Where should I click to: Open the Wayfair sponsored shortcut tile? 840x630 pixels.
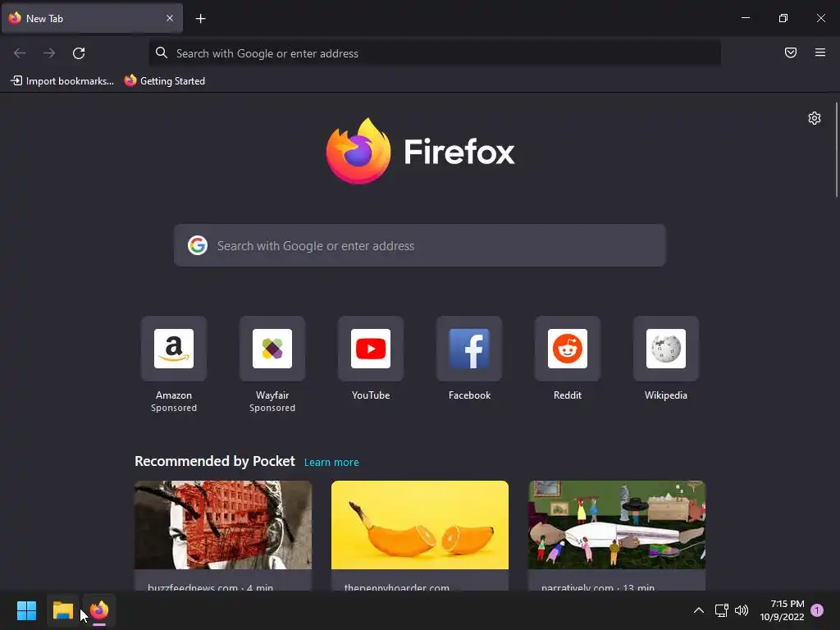272,349
